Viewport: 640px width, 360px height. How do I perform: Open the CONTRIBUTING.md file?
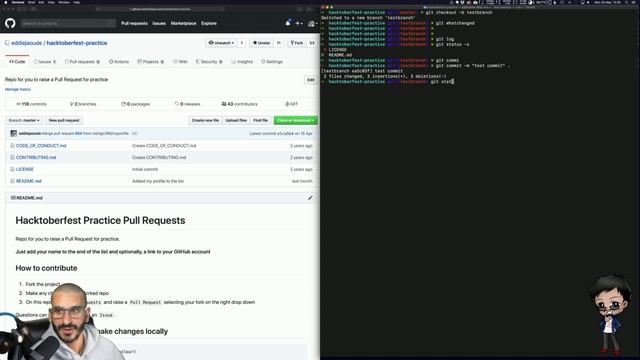click(x=36, y=158)
